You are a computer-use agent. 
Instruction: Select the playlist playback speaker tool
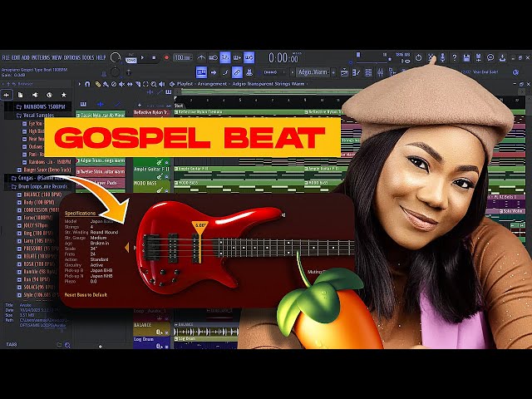tap(162, 84)
